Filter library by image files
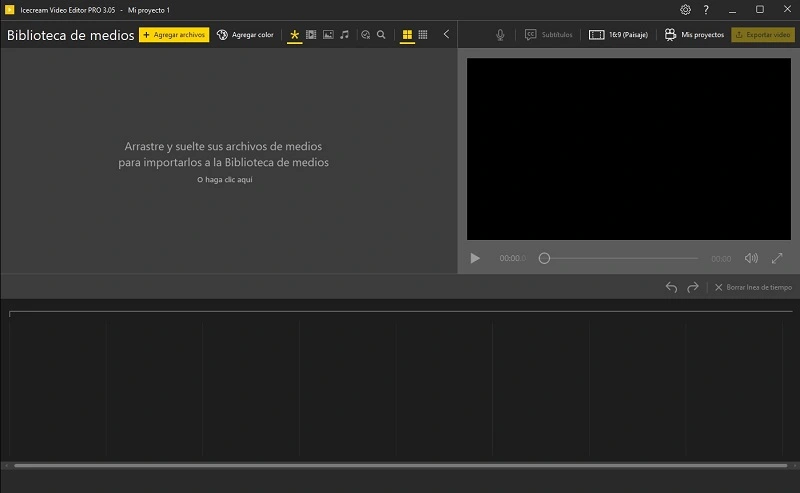Image resolution: width=800 pixels, height=493 pixels. pyautogui.click(x=328, y=35)
